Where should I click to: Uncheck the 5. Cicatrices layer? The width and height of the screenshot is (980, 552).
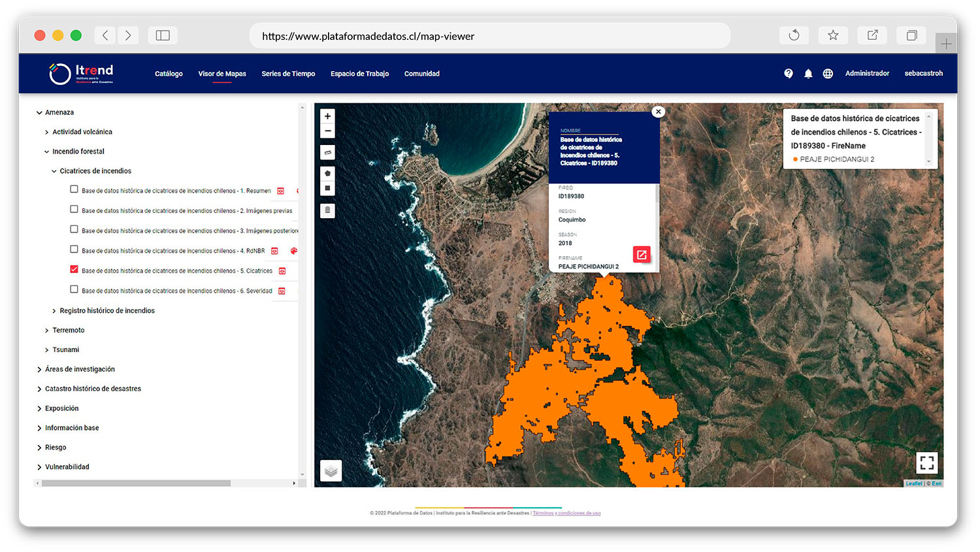[74, 269]
